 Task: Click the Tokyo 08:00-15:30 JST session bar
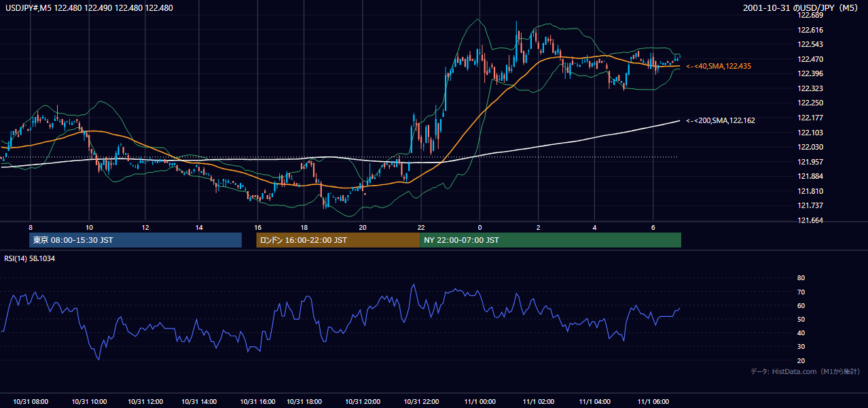pos(136,240)
